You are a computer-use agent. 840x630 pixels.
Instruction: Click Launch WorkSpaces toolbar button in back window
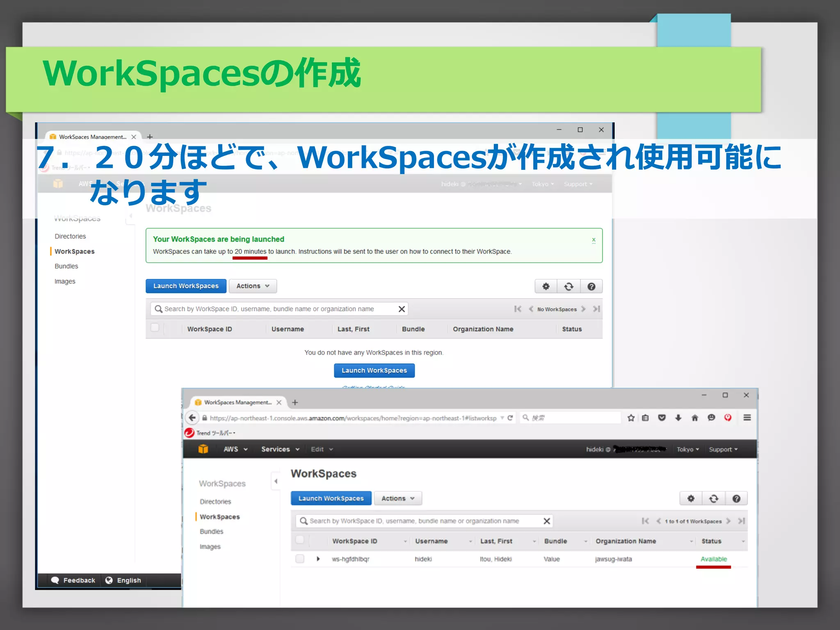click(186, 286)
